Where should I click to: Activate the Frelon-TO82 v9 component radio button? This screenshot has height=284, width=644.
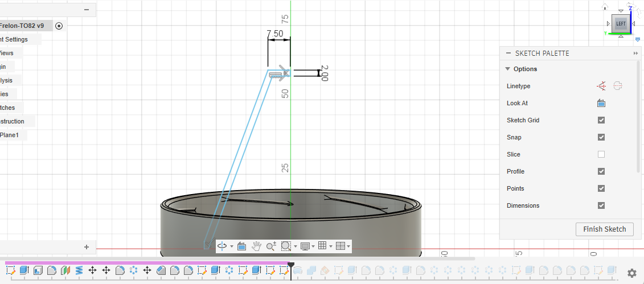pos(59,26)
